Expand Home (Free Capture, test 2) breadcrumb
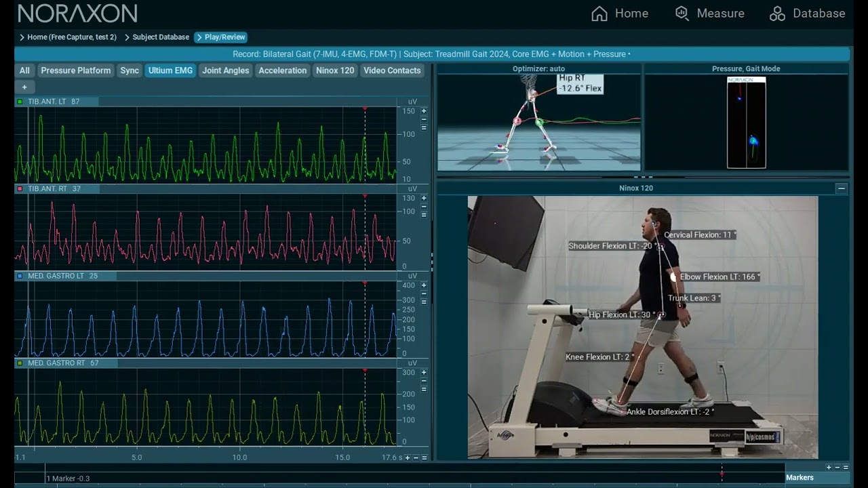This screenshot has height=488, width=868. click(68, 37)
